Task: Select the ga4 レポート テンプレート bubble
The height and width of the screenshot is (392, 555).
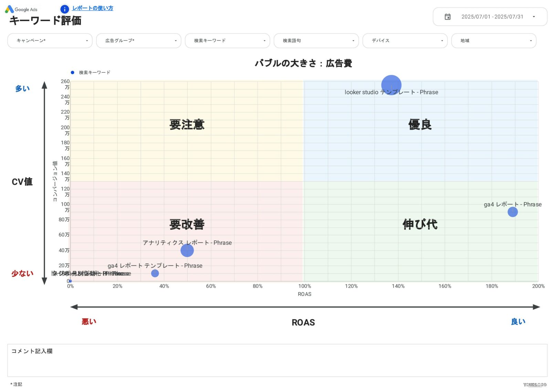Action: point(155,273)
